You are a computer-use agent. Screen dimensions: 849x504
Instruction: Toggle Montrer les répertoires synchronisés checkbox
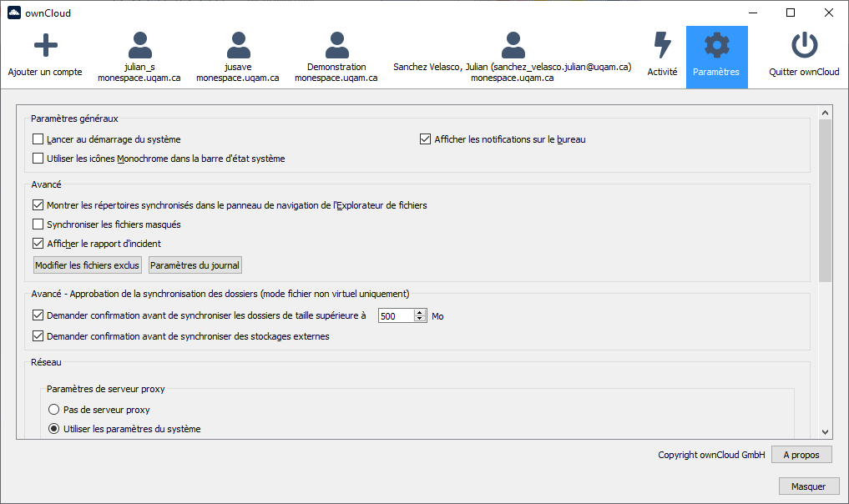38,205
